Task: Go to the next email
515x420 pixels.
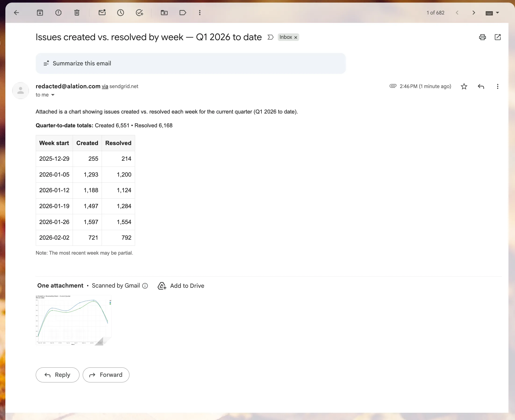Action: 474,13
